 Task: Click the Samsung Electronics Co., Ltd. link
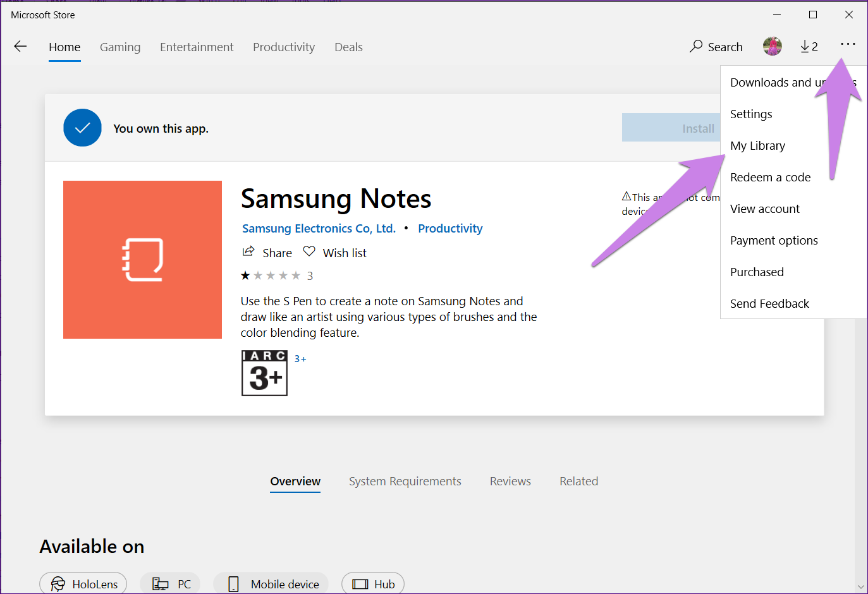coord(319,228)
